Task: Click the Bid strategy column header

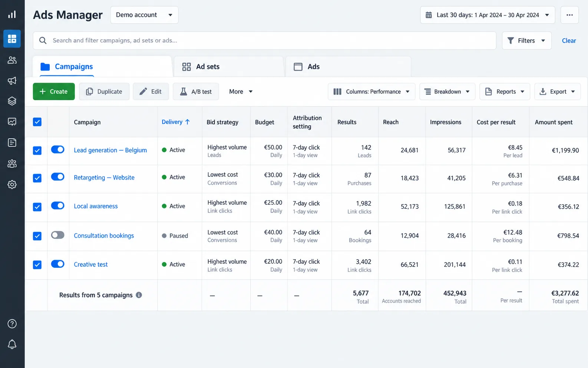Action: (222, 122)
